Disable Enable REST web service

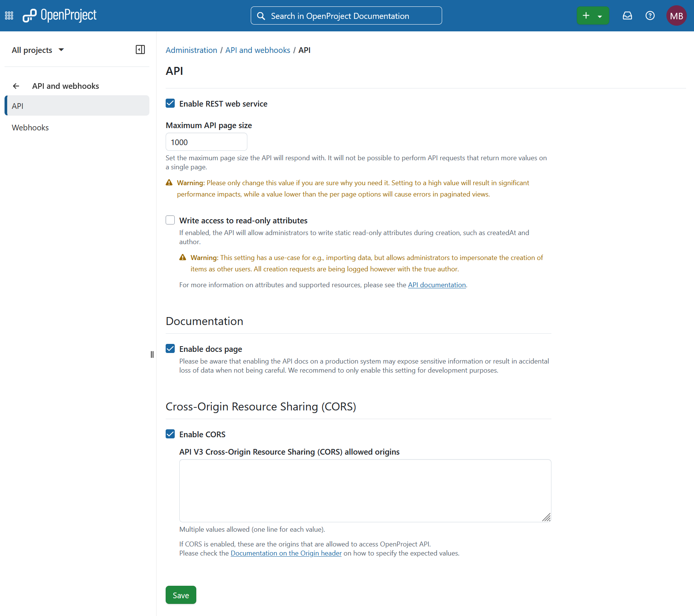170,103
